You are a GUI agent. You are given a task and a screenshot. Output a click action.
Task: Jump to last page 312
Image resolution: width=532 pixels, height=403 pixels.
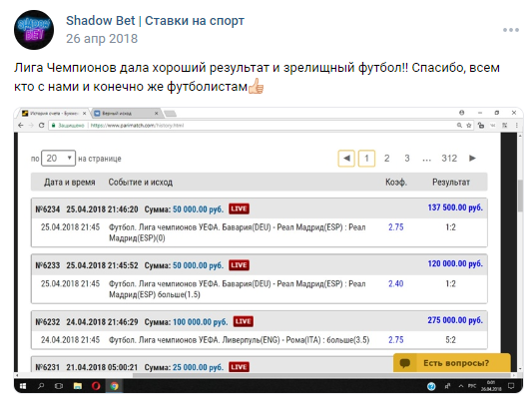click(449, 159)
